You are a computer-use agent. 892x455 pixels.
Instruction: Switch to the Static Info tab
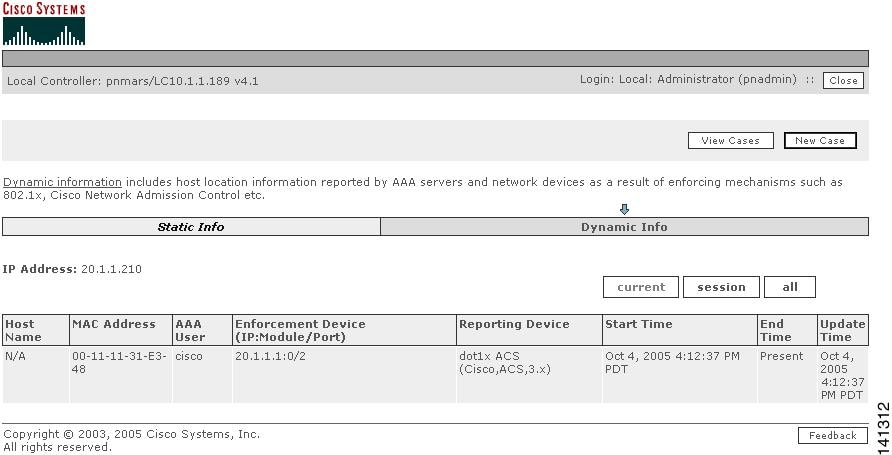pyautogui.click(x=191, y=227)
